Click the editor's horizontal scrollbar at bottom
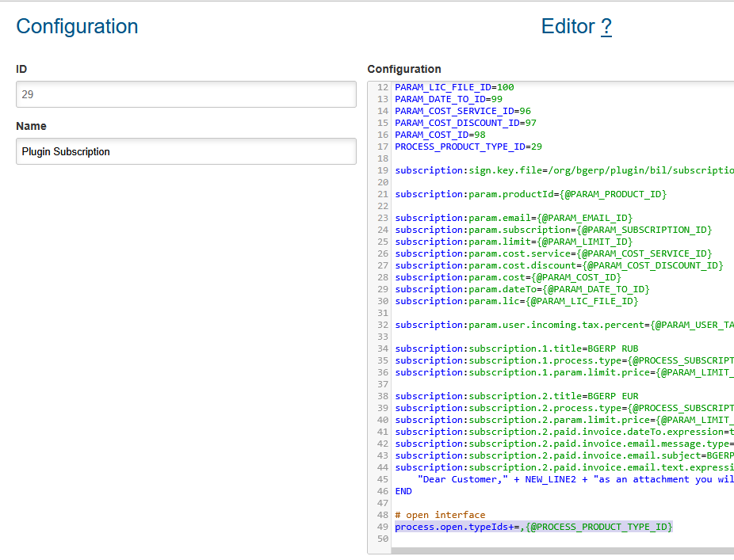The width and height of the screenshot is (734, 560). pyautogui.click(x=555, y=550)
